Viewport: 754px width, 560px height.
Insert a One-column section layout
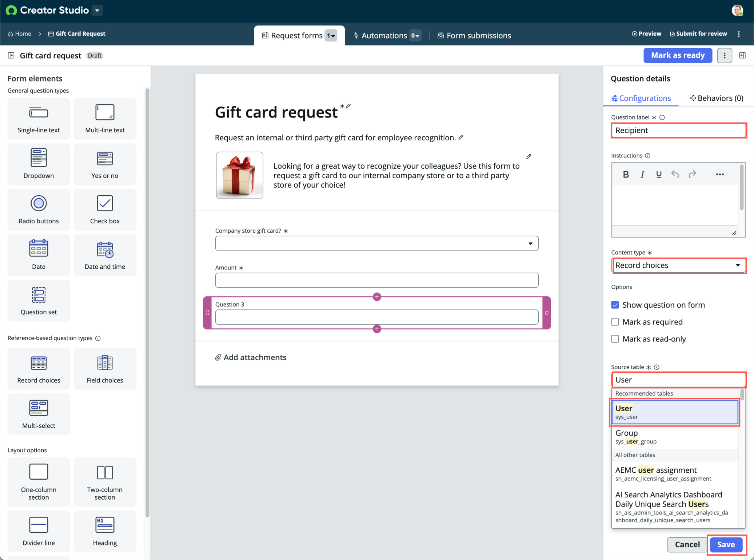point(39,482)
